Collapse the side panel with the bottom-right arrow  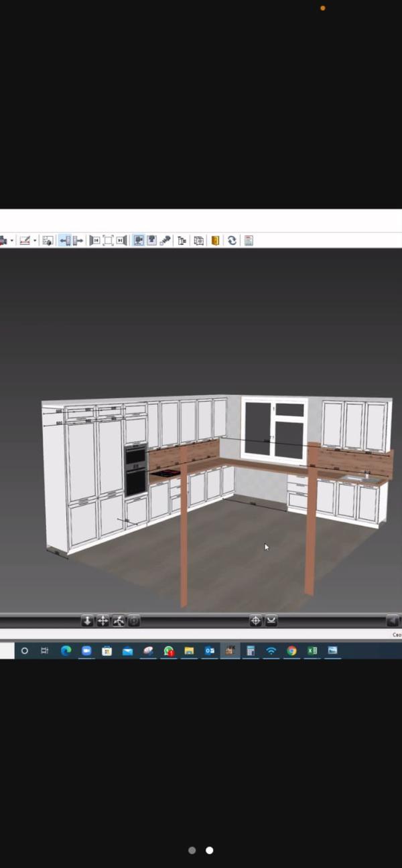pyautogui.click(x=393, y=621)
